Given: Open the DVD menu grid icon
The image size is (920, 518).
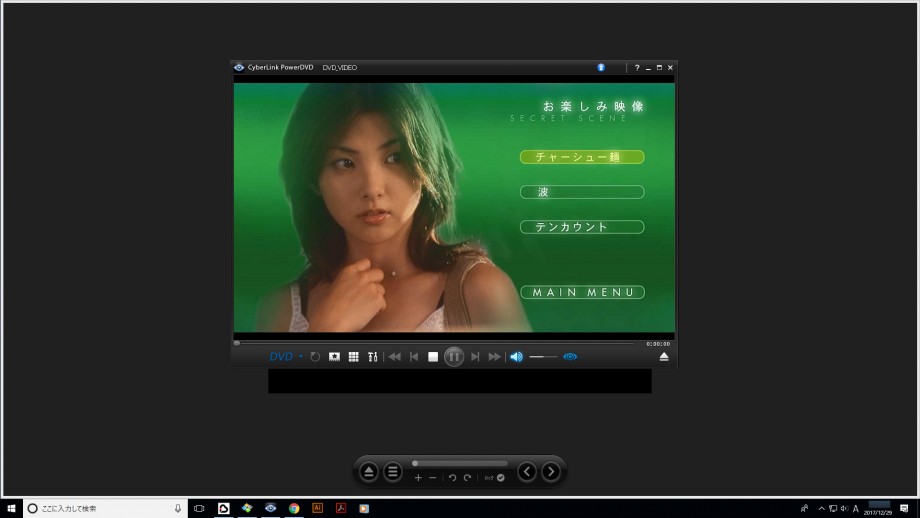Looking at the screenshot, I should coord(353,357).
